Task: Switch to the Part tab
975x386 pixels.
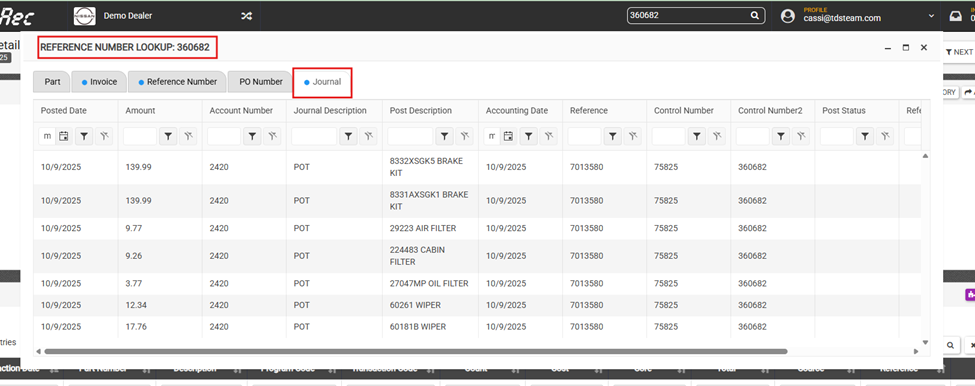Action: point(52,81)
